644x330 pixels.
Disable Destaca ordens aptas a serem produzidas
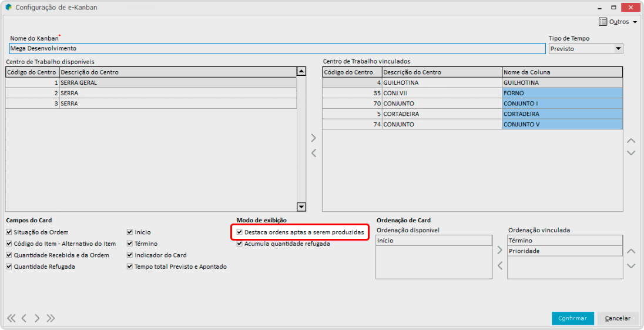pos(240,232)
